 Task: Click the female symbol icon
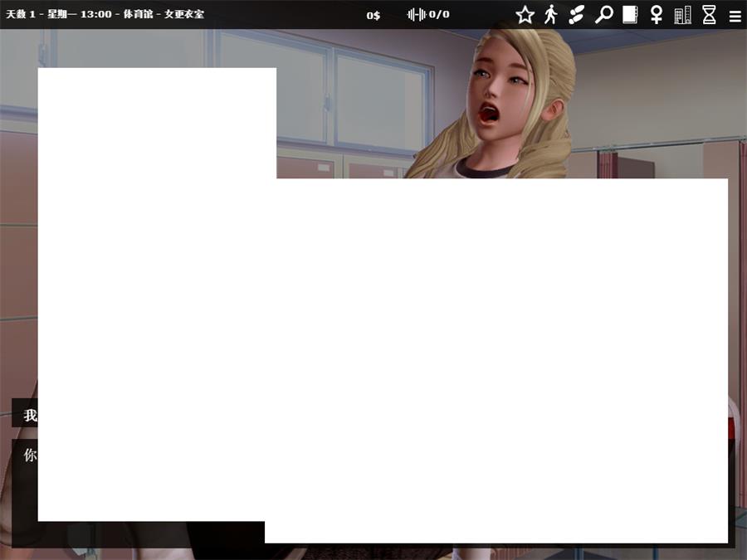tap(657, 15)
